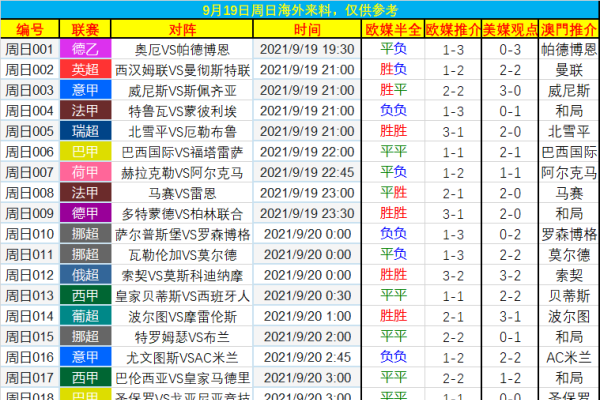
Task: Select the 德甲 league cell
Action: pos(85,214)
